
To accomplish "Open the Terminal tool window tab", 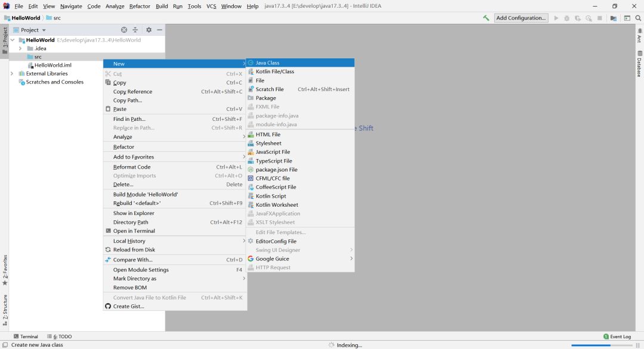I will (26, 336).
